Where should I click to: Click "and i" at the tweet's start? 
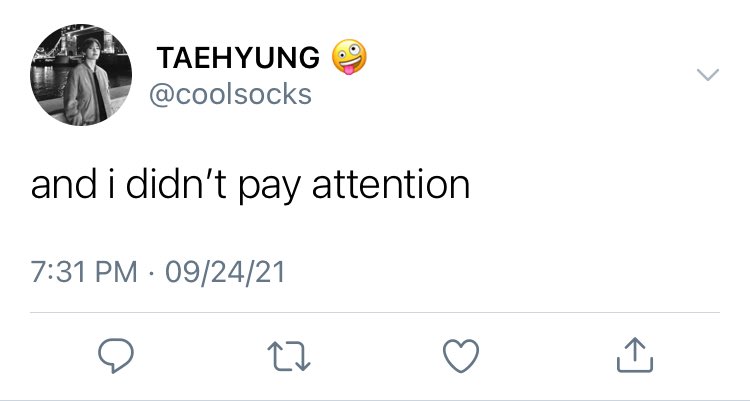coord(72,184)
